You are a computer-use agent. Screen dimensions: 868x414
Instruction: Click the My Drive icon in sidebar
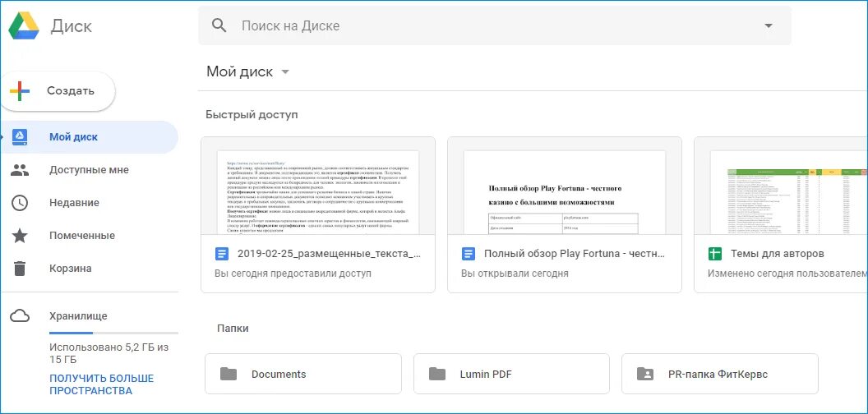[x=20, y=136]
